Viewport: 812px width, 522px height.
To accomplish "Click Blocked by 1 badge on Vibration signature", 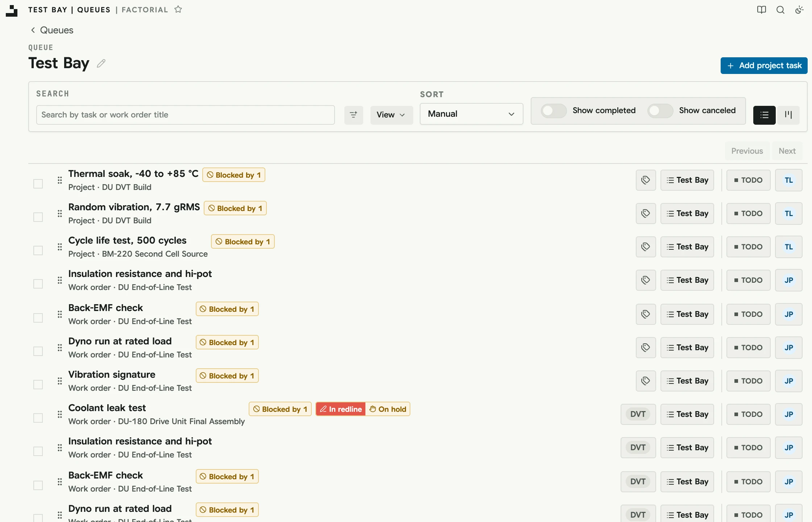I will coord(227,376).
